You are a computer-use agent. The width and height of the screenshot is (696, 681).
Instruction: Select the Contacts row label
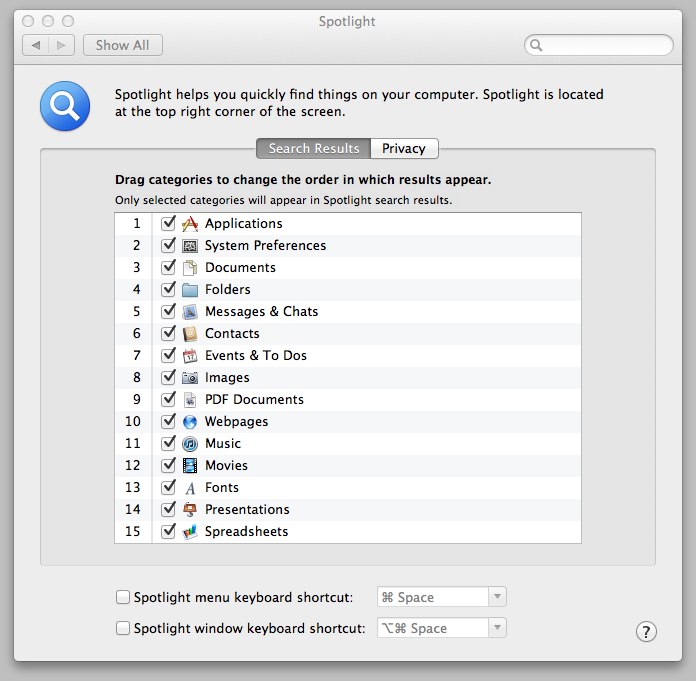(232, 333)
